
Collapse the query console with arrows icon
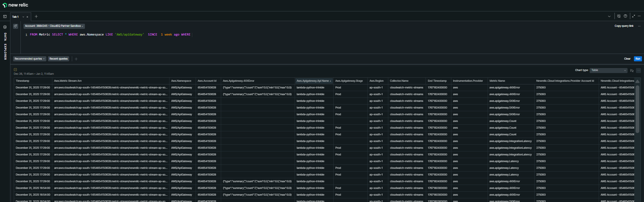tap(633, 16)
